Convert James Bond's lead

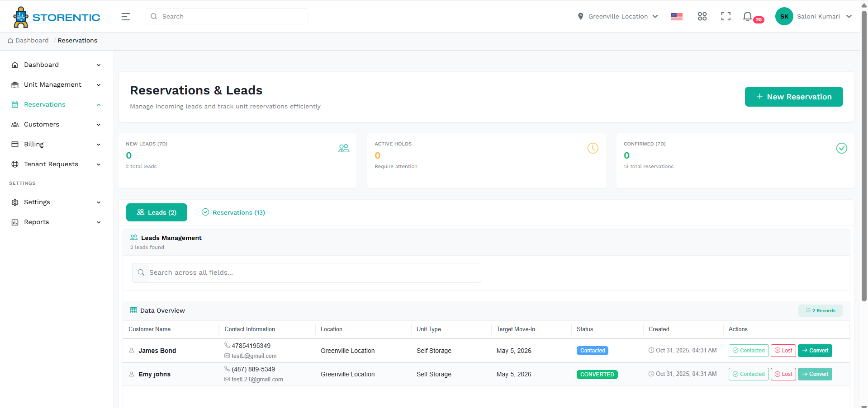[x=815, y=350]
